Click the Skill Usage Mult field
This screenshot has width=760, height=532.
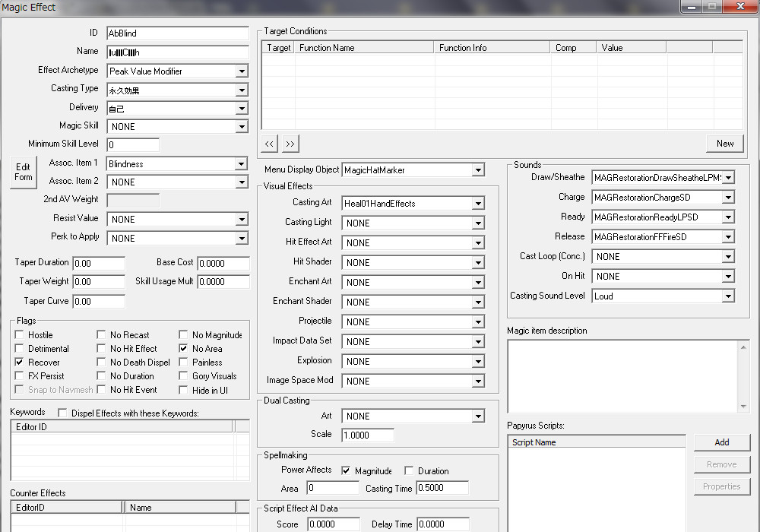tap(223, 281)
